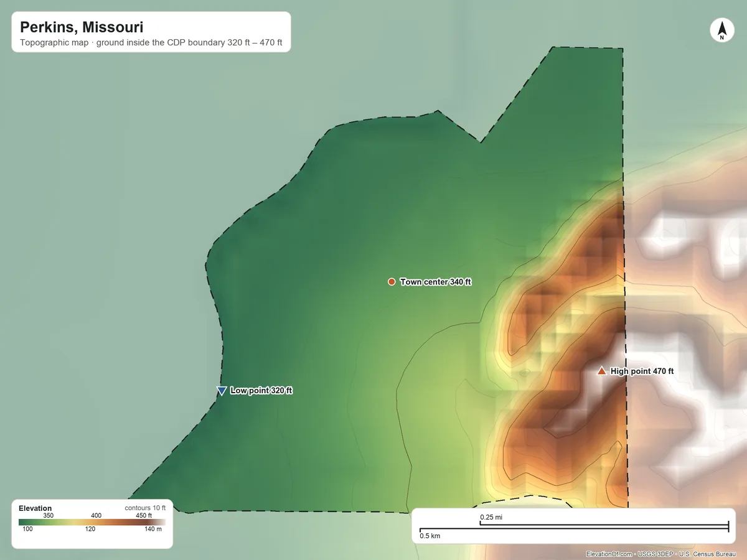Image resolution: width=747 pixels, height=560 pixels.
Task: Click the '450 ft' legend tick label
Action: tap(144, 515)
